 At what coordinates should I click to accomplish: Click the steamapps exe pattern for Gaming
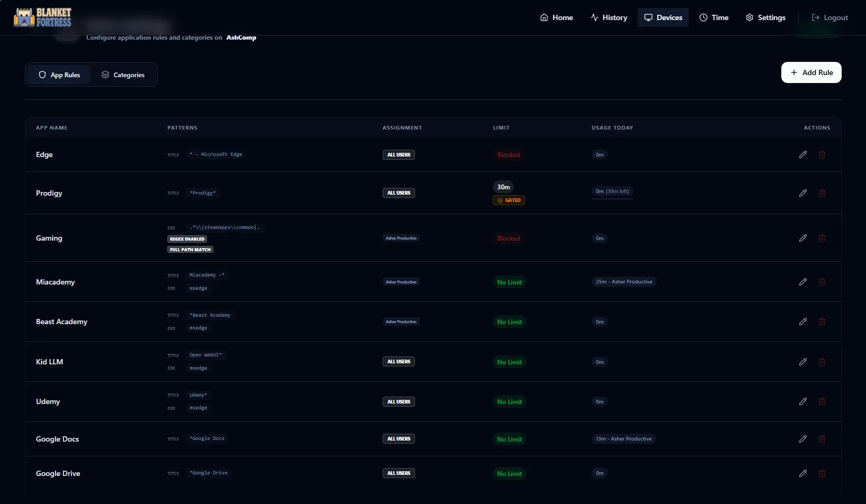click(225, 227)
